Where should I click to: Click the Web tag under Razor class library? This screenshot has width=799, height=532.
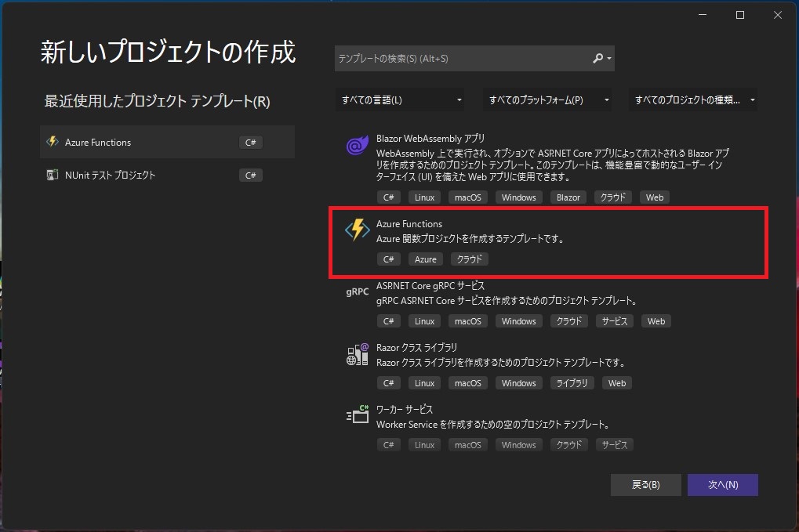coord(617,383)
